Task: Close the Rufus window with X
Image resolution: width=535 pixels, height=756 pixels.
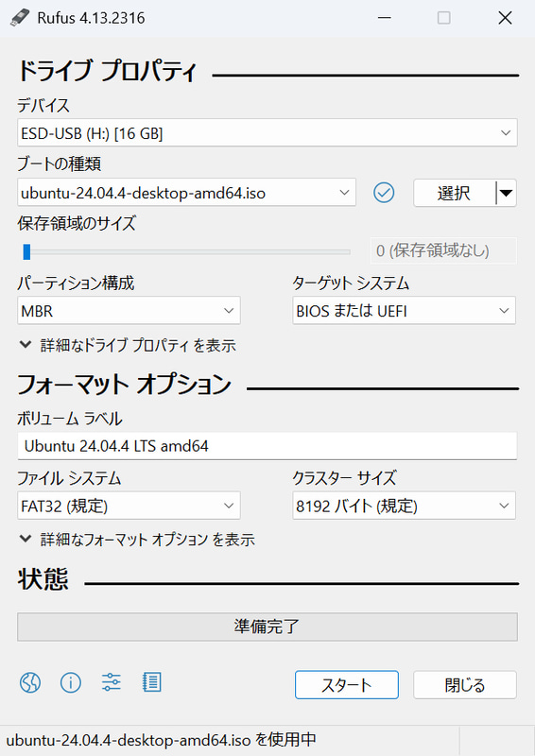Action: (x=505, y=18)
